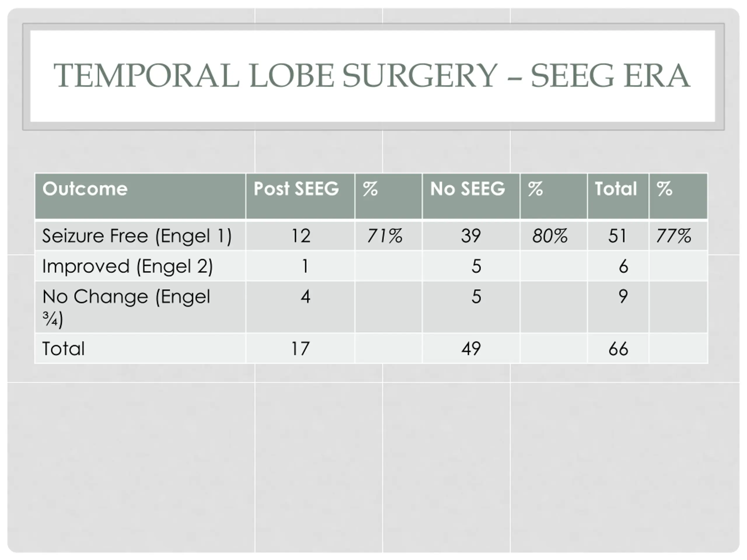747x560 pixels.
Task: Click the Improved (Engel 2) row label
Action: (x=140, y=266)
